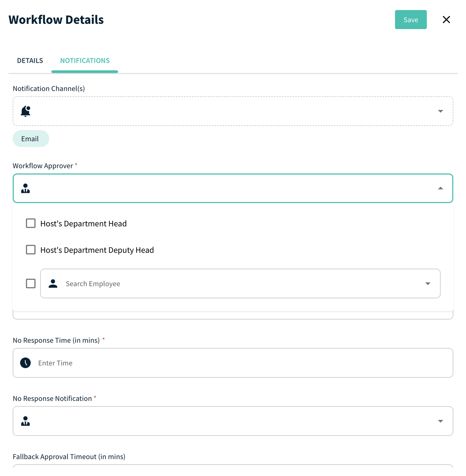Click the Notification Channel(s) label
466x476 pixels.
coord(49,88)
